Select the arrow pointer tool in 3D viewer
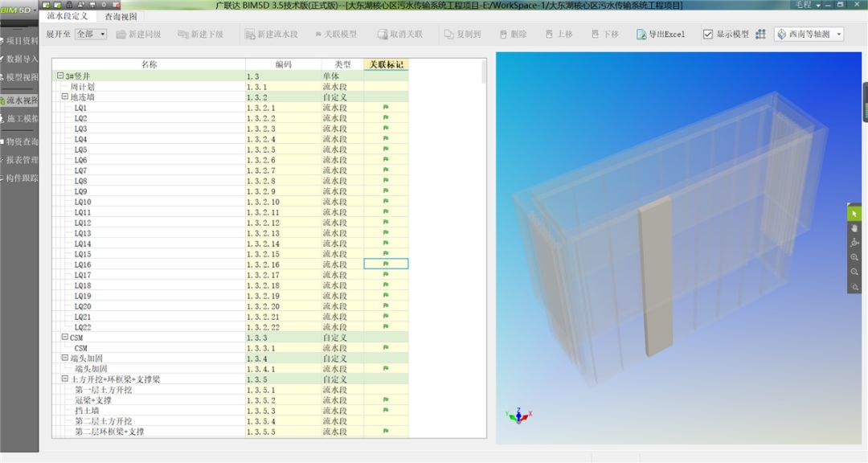 click(x=854, y=214)
